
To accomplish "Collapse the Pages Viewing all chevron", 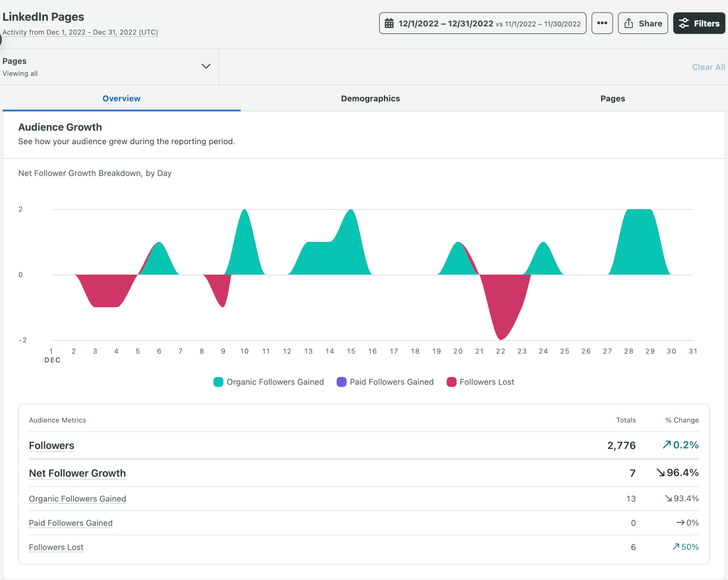I will 205,66.
